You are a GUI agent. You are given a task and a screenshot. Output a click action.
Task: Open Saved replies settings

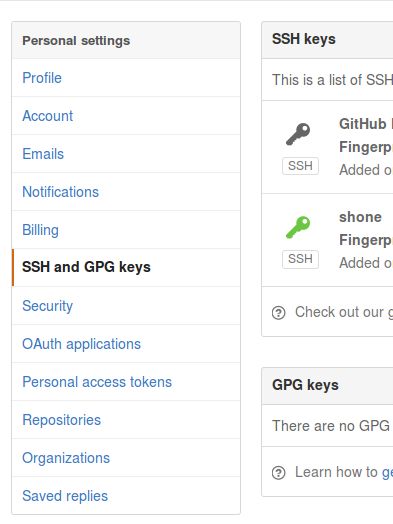126,496
